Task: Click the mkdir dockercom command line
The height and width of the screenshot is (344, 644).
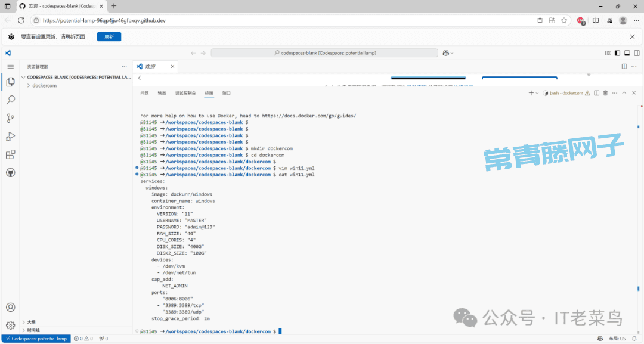Action: [216, 148]
